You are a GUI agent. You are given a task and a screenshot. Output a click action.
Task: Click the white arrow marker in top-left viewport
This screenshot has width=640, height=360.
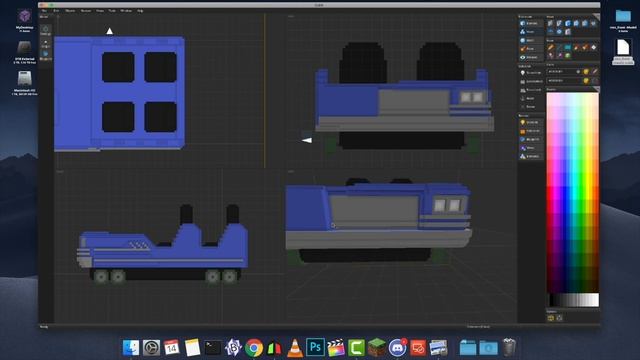(x=109, y=31)
